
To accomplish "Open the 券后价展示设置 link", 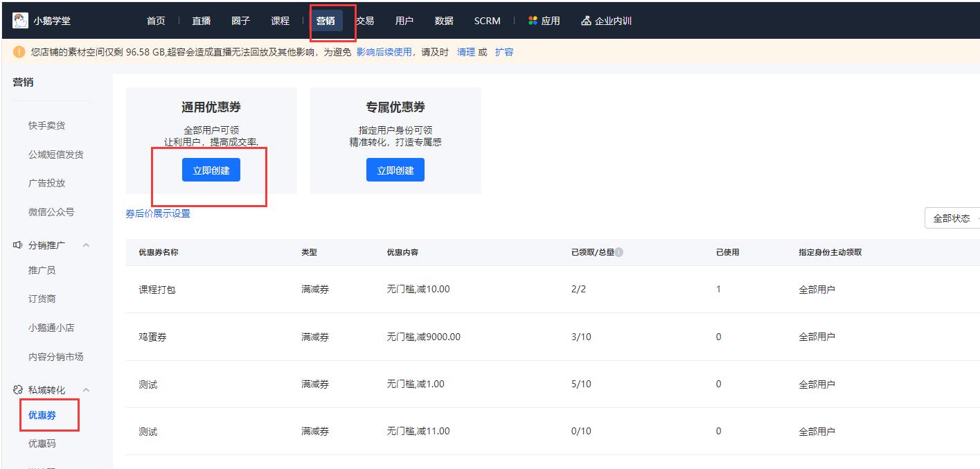I will (159, 214).
